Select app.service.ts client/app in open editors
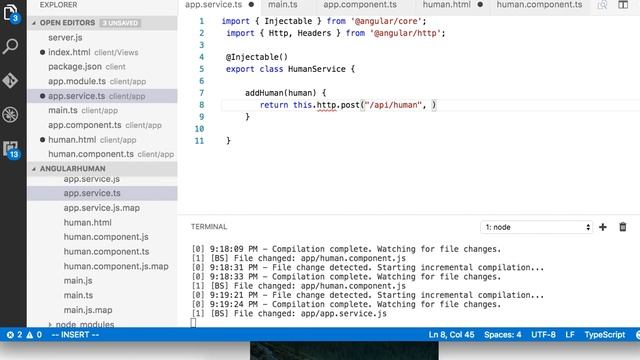The width and height of the screenshot is (640, 360). tap(102, 96)
